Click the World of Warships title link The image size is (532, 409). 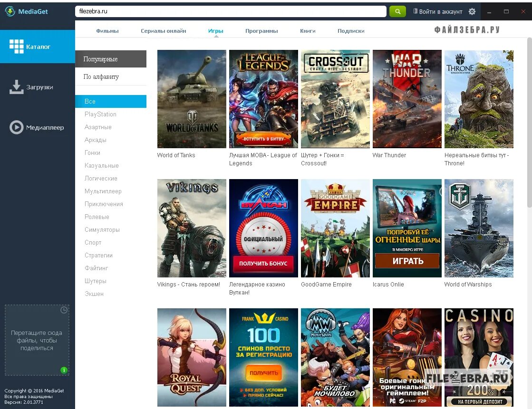point(468,285)
